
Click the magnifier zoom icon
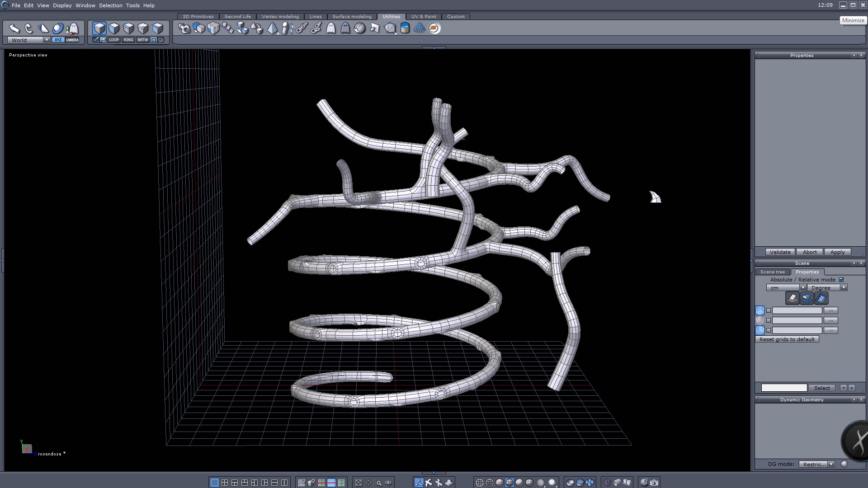[379, 483]
